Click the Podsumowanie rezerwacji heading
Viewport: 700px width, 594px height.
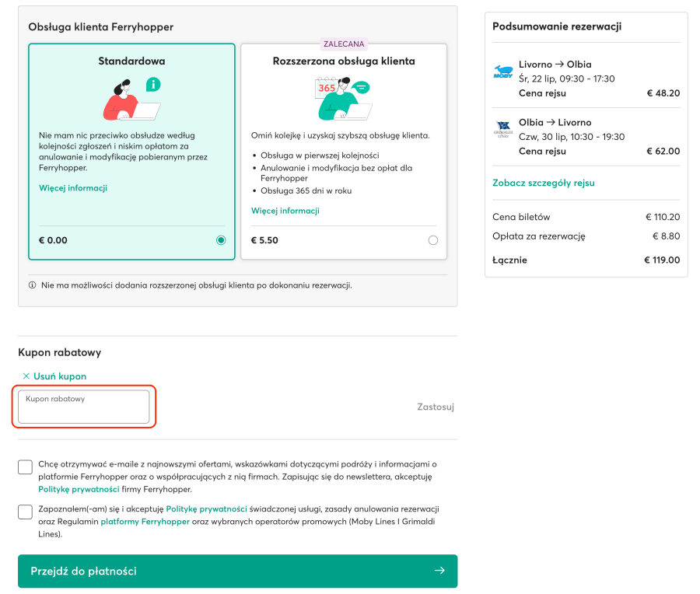(557, 26)
